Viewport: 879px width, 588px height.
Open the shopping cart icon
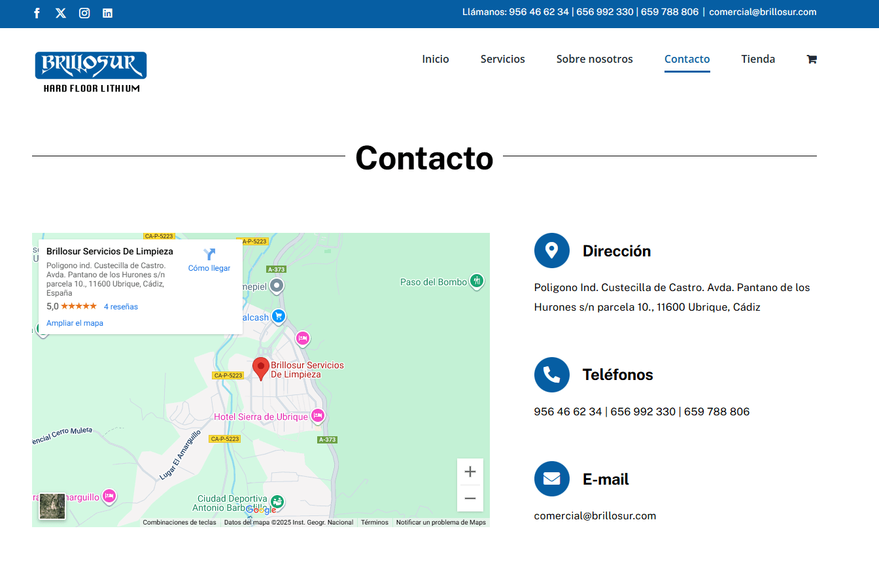812,60
